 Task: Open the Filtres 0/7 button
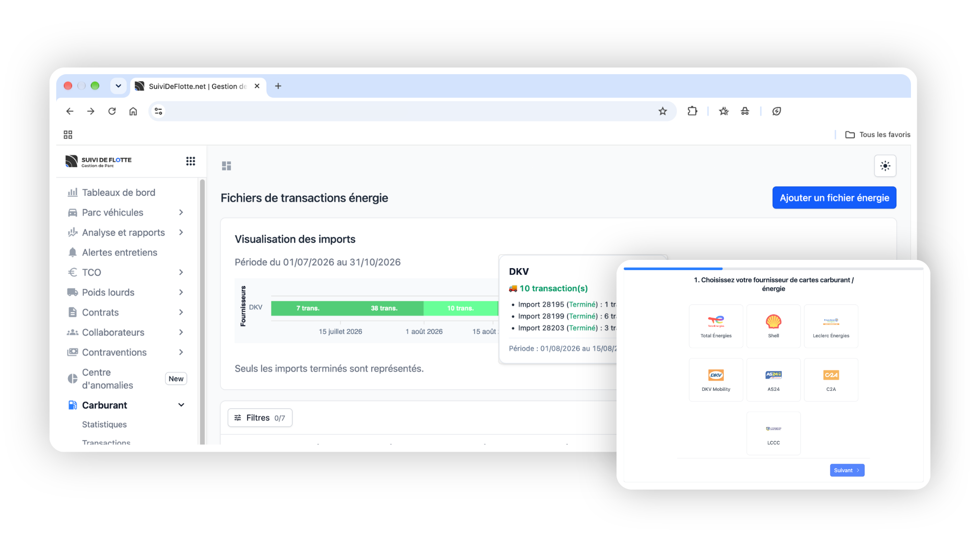[x=260, y=418]
